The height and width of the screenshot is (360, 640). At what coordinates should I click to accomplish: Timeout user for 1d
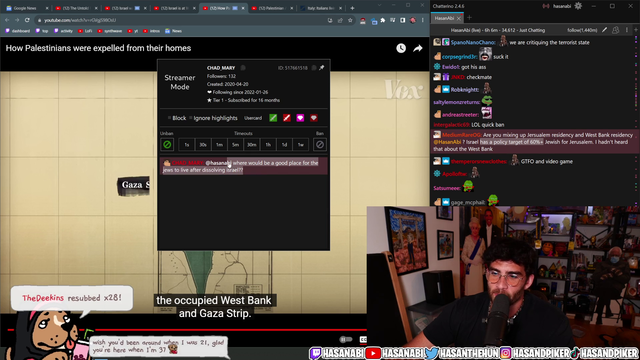point(284,144)
